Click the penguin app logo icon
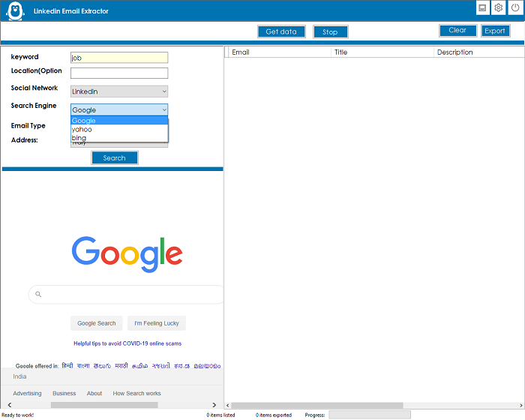The image size is (525, 420). tap(13, 11)
